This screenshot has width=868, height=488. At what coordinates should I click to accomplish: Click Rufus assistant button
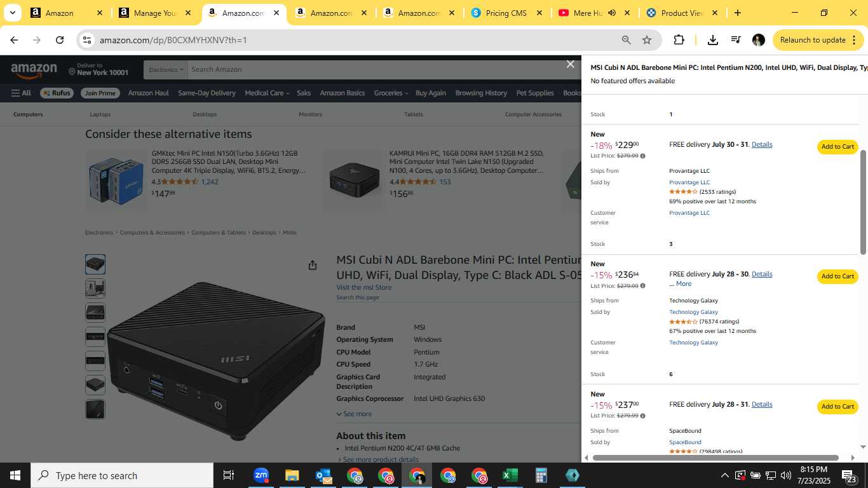point(57,93)
